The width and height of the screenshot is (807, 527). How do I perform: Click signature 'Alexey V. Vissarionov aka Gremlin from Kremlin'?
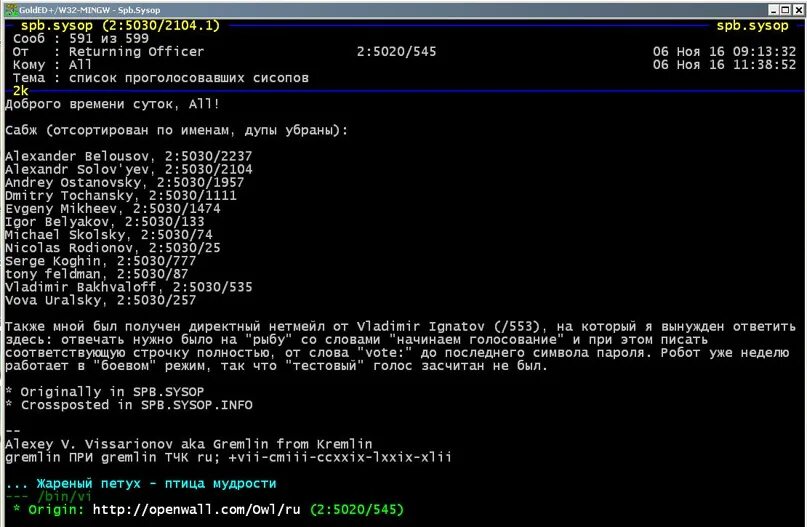pos(188,444)
